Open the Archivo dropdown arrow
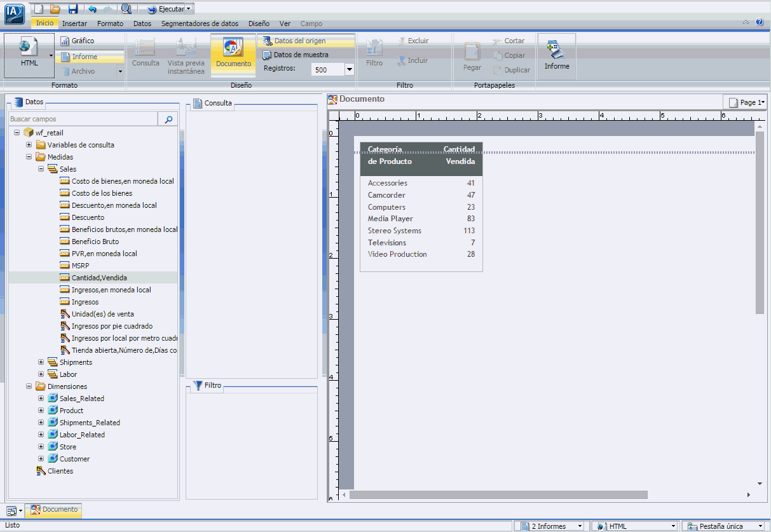Viewport: 771px width, 532px height. (120, 72)
